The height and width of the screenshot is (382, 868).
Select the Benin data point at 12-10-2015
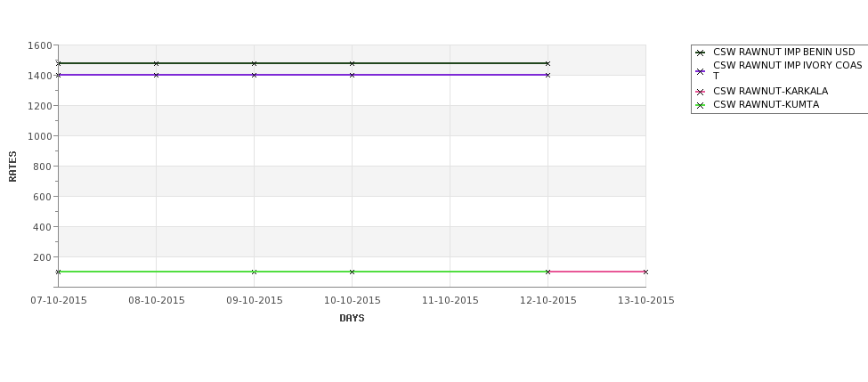(x=548, y=64)
